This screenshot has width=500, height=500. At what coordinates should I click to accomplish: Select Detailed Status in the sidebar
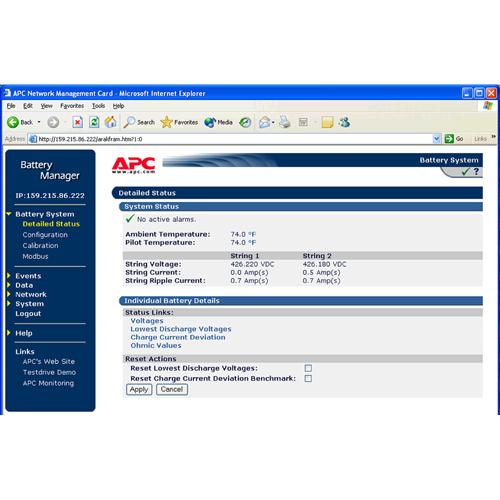[x=51, y=224]
